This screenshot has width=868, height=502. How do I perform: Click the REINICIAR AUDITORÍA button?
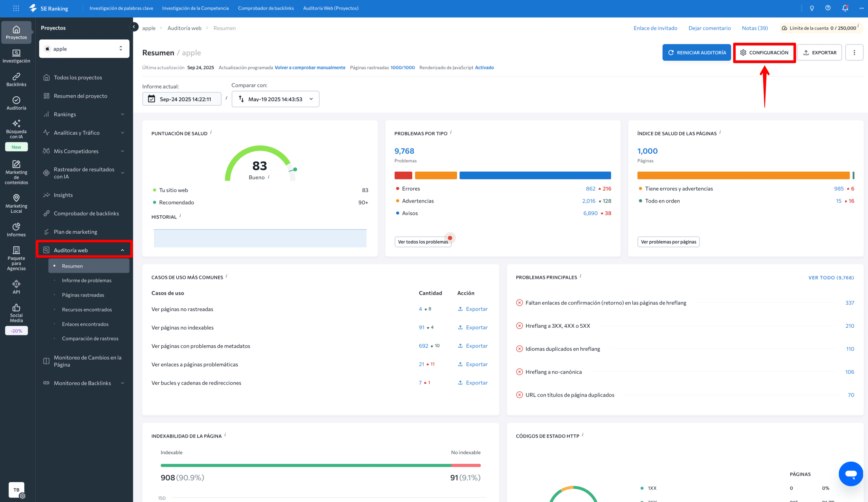pos(696,52)
